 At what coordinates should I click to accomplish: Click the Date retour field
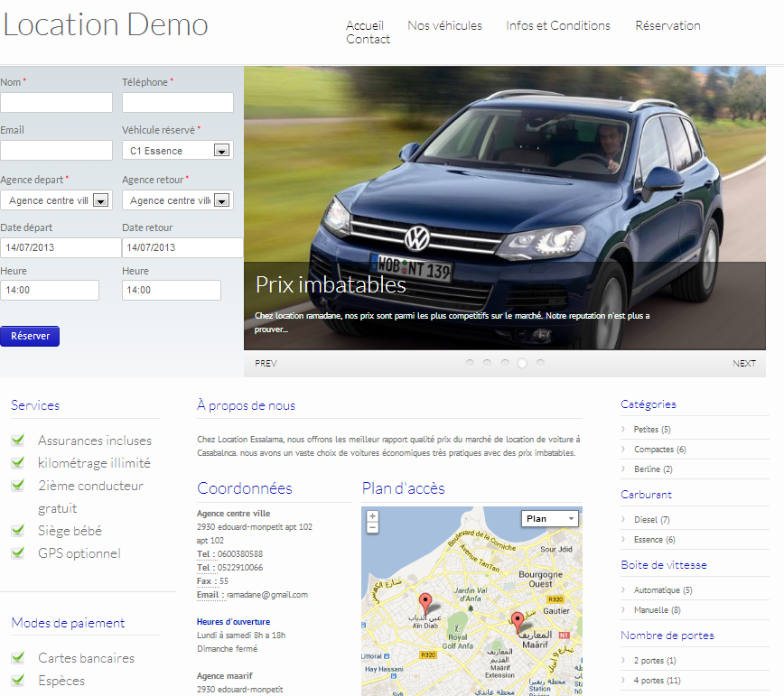[182, 248]
